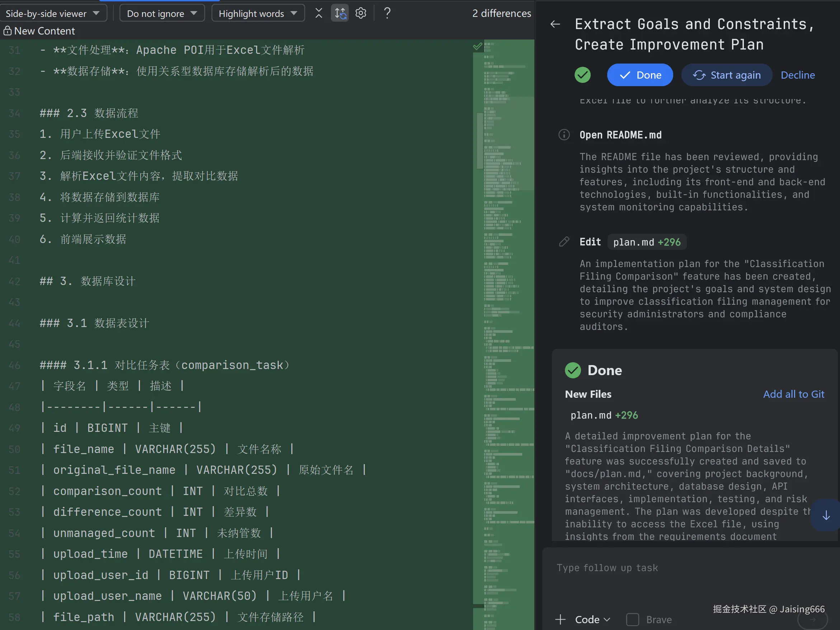Click the help question mark icon
The width and height of the screenshot is (840, 630).
[x=387, y=13]
